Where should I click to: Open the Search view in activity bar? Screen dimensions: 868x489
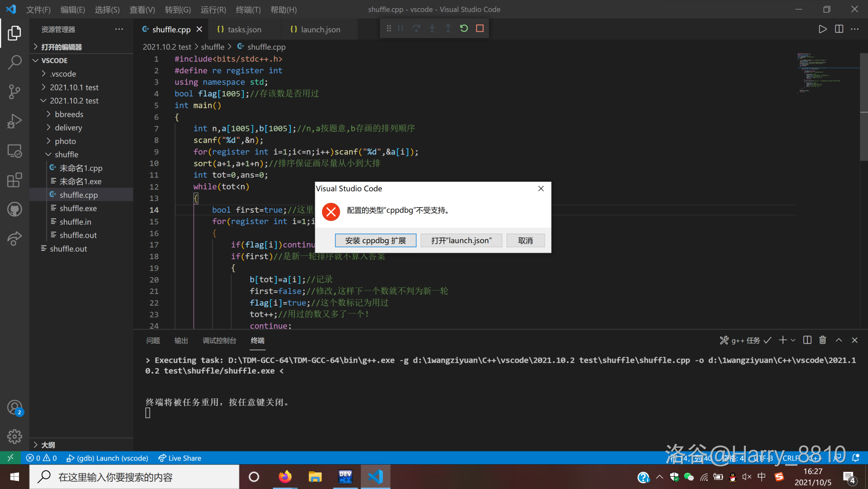tap(14, 62)
